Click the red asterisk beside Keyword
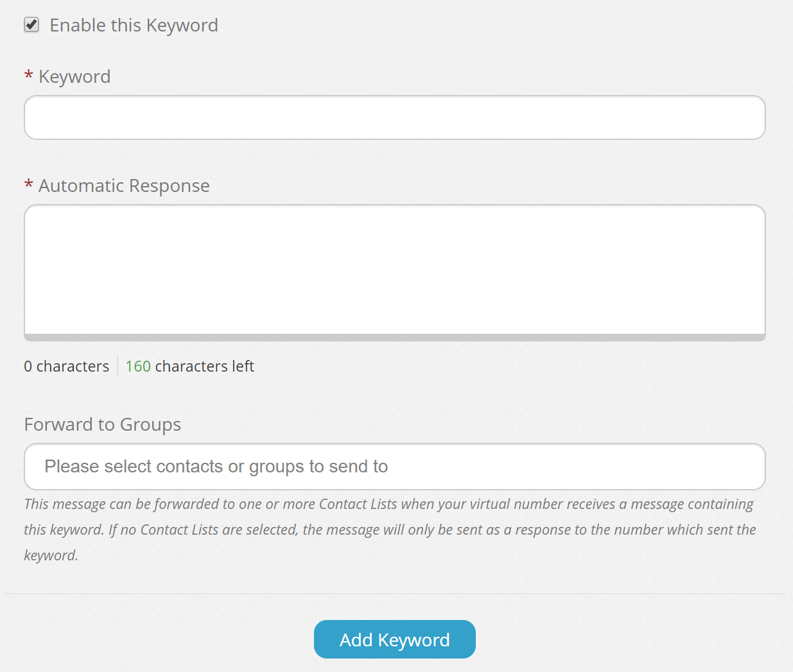793x672 pixels. [x=28, y=76]
